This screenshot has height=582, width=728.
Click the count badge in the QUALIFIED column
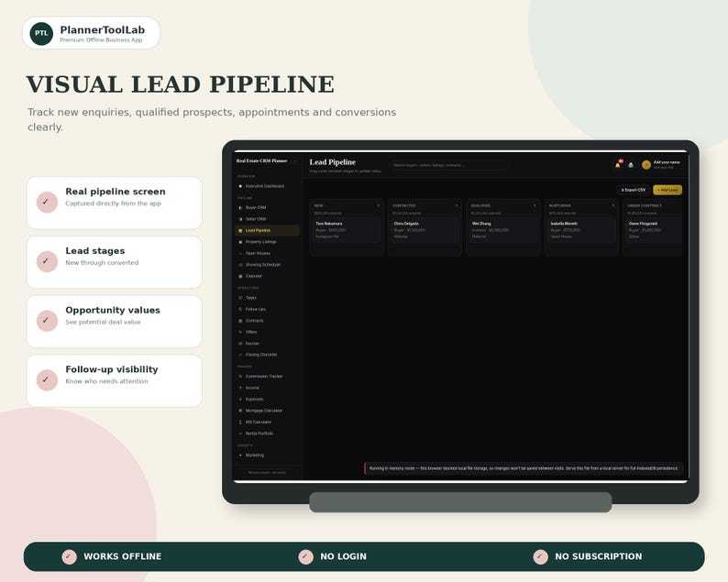[535, 205]
